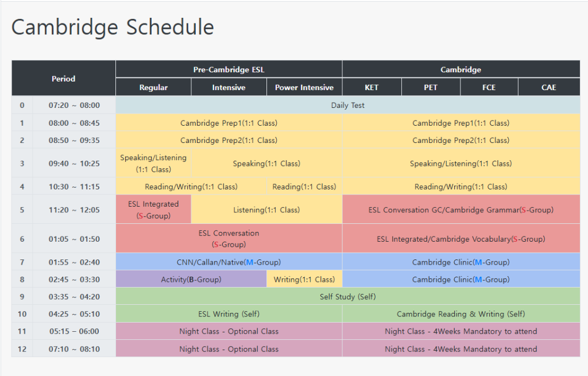This screenshot has width=588, height=376.
Task: Click the Listening(1:1 Class) cell
Action: (266, 210)
